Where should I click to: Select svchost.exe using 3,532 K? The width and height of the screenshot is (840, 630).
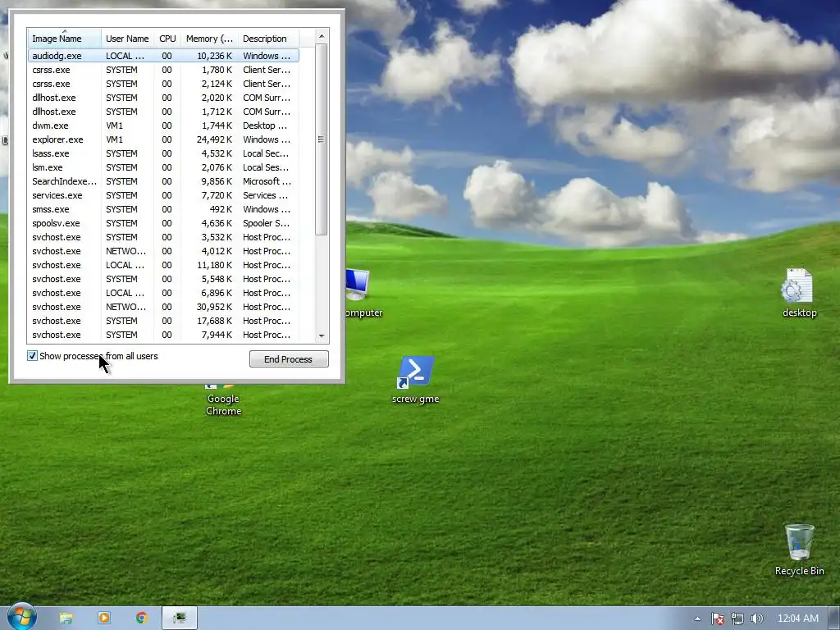pos(163,237)
